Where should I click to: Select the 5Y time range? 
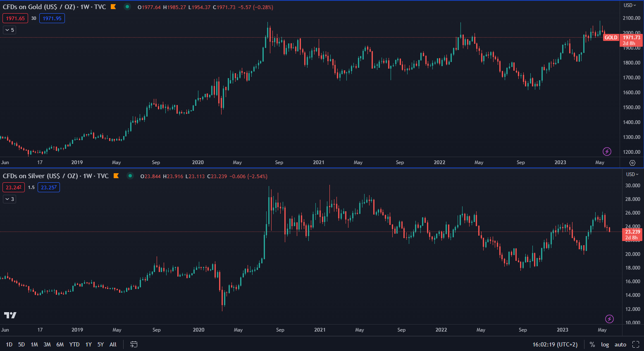coord(100,344)
